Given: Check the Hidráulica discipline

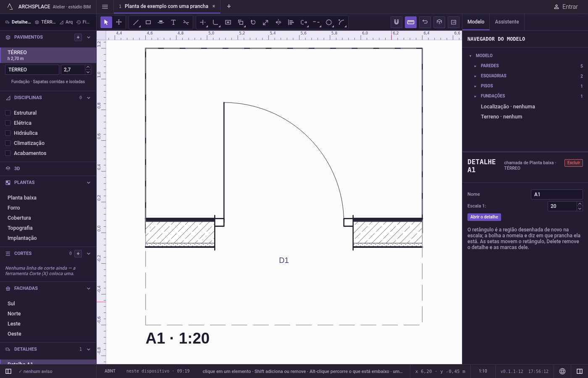Looking at the screenshot, I should [x=8, y=133].
